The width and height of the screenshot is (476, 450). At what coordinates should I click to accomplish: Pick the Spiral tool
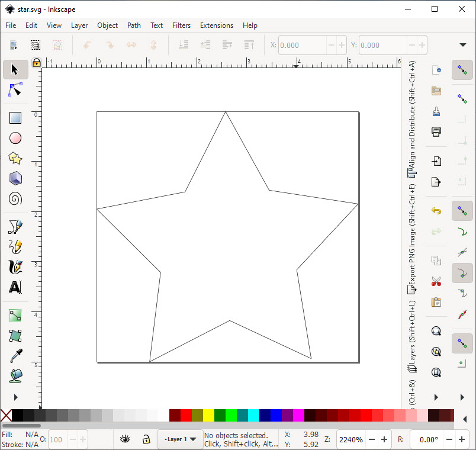(15, 198)
